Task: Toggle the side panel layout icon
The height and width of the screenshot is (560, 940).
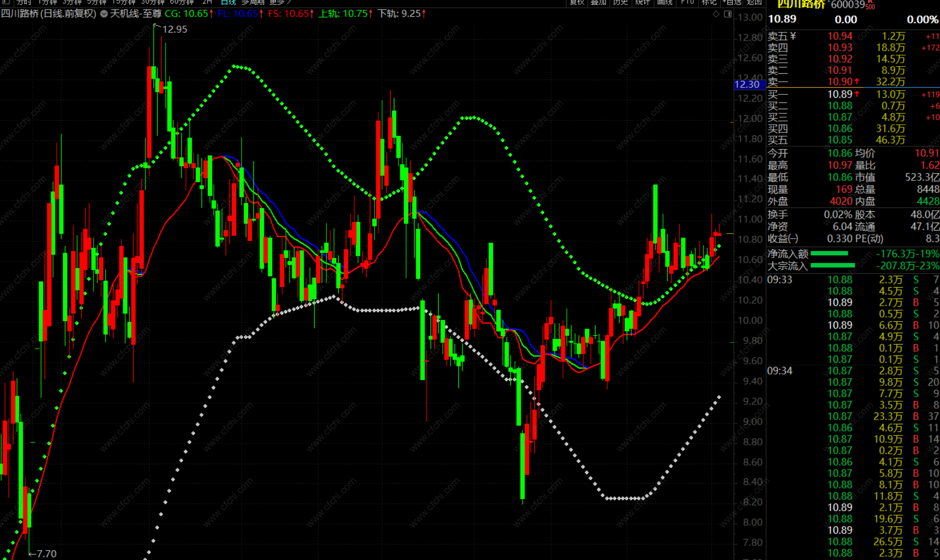Action: 727,14
